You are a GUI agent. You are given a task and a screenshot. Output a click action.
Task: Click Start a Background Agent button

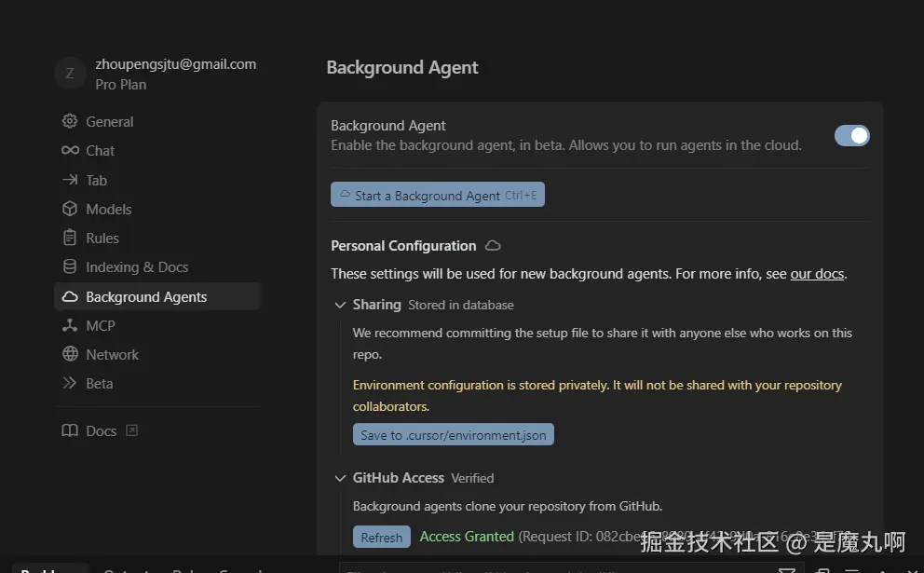(x=437, y=195)
